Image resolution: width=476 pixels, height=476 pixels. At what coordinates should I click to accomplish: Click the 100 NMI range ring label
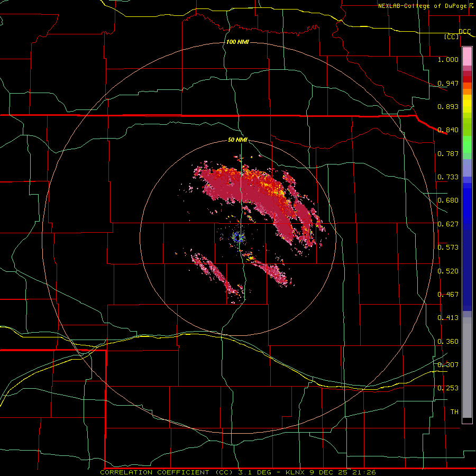[237, 42]
